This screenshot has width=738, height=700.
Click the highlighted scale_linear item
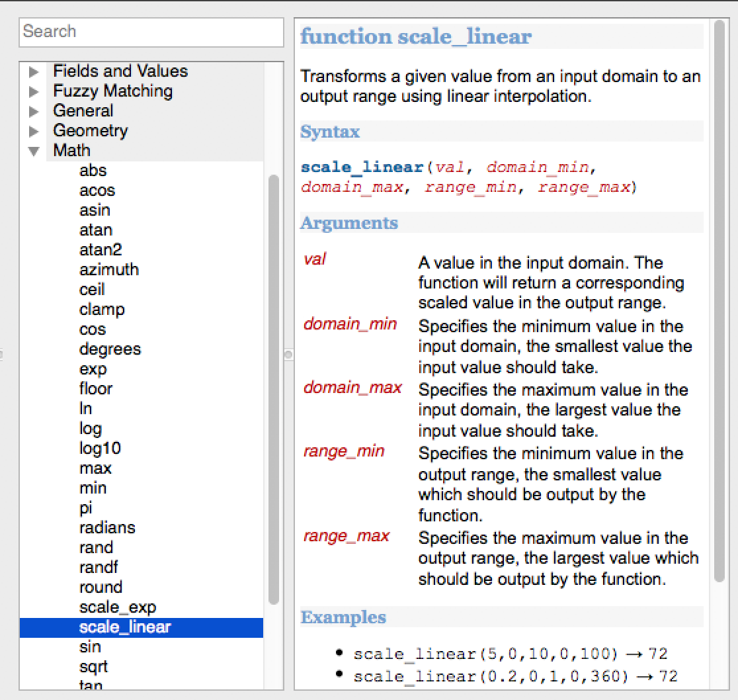coord(125,627)
